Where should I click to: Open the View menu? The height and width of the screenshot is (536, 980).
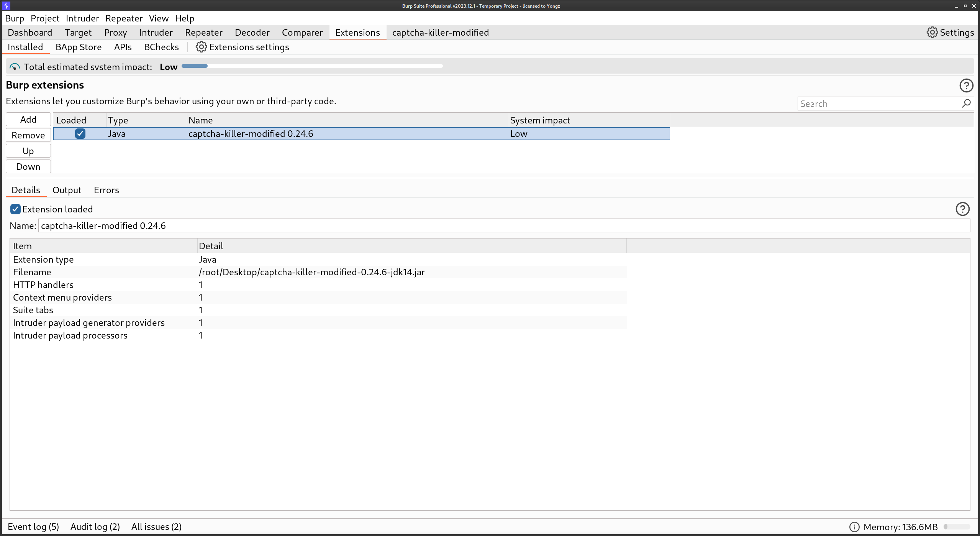click(159, 18)
